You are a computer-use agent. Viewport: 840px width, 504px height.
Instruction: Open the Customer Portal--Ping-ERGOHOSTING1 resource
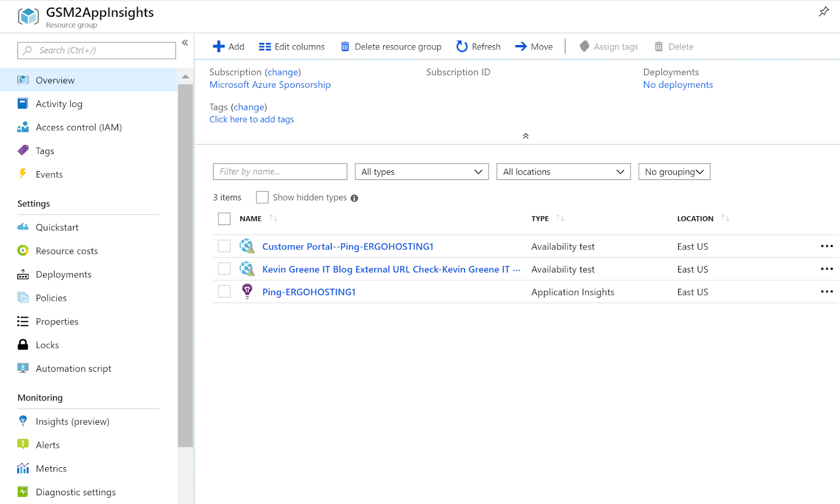[348, 246]
